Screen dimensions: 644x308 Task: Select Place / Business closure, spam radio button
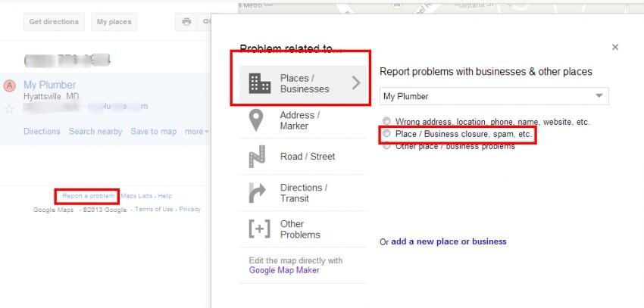pyautogui.click(x=386, y=133)
